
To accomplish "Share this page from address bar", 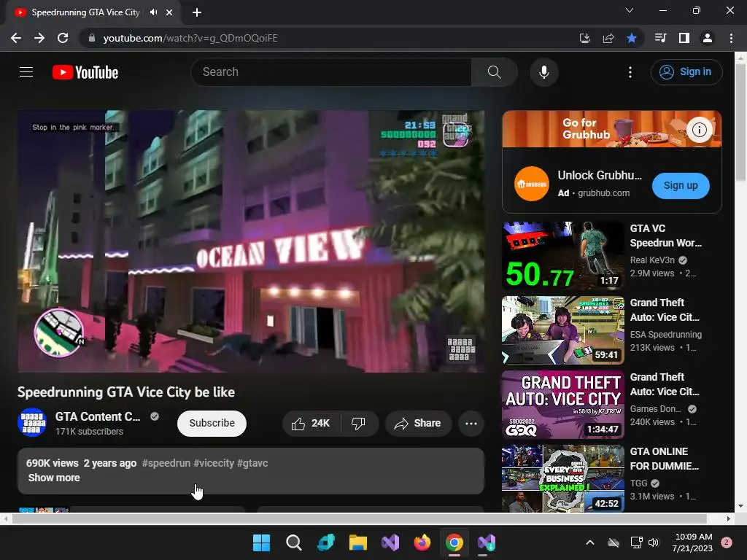I will [x=608, y=38].
